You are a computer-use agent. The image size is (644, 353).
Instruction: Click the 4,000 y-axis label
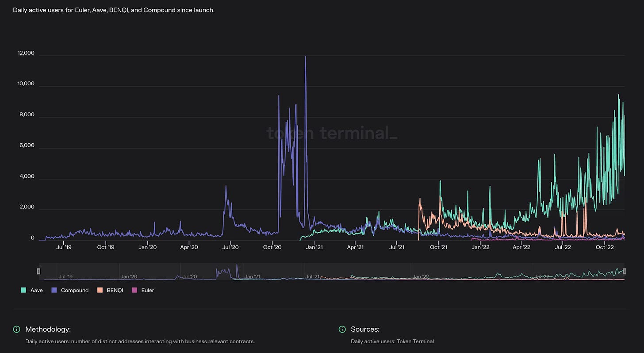coord(27,176)
